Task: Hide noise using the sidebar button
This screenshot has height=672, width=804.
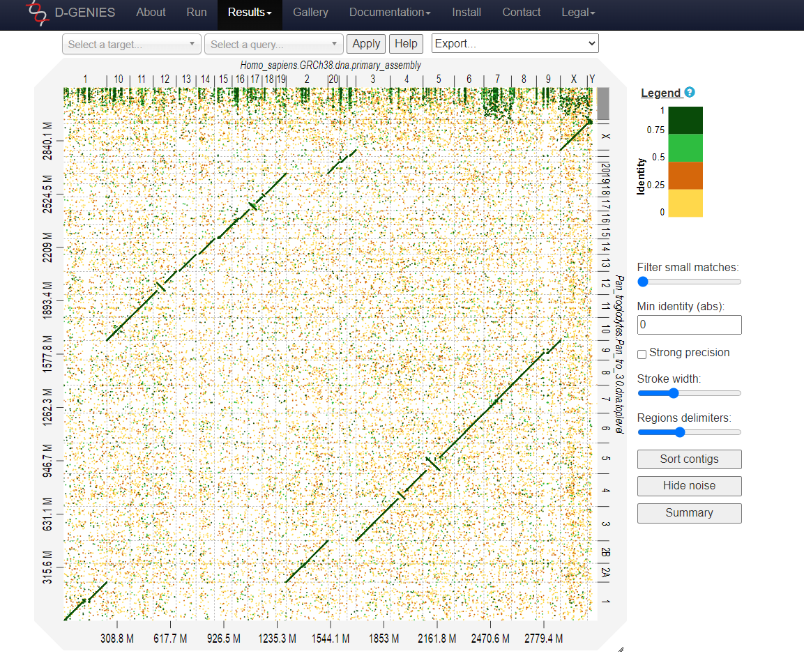Action: [689, 486]
